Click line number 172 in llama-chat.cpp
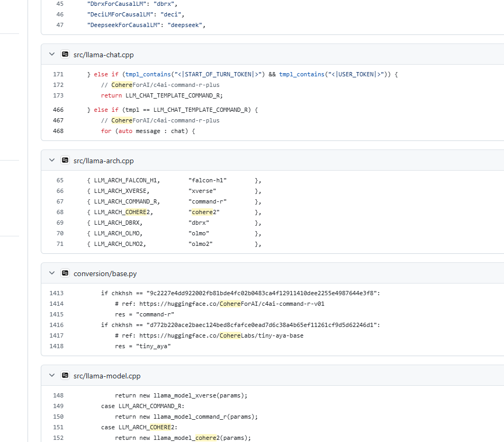Image resolution: width=504 pixels, height=442 pixels. click(x=58, y=85)
